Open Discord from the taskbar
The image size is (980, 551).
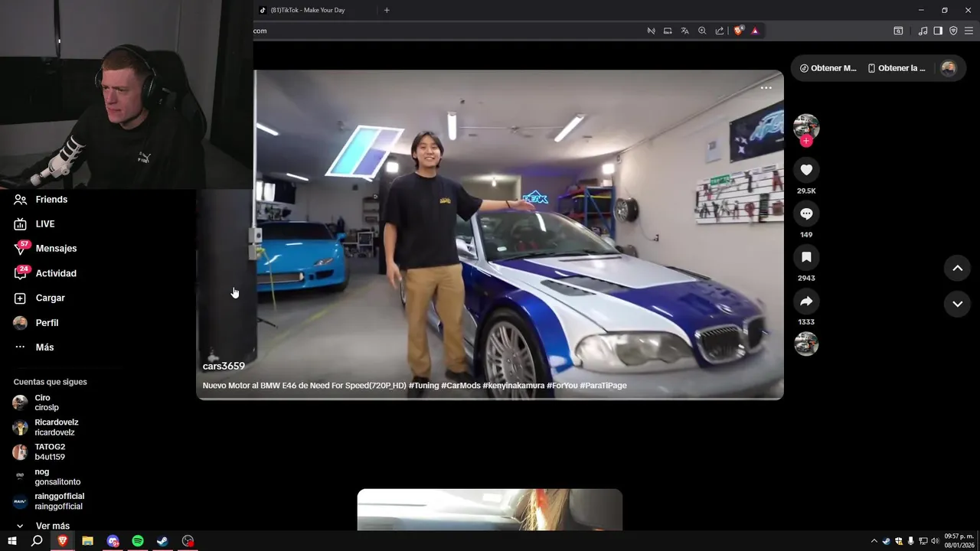click(113, 541)
